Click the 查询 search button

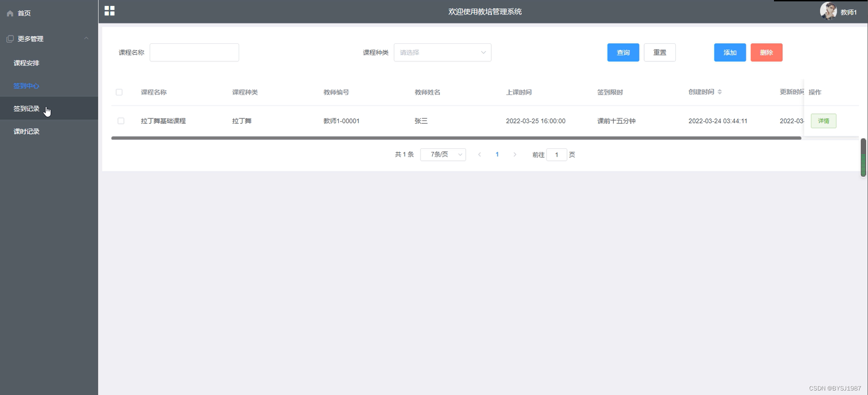click(623, 52)
